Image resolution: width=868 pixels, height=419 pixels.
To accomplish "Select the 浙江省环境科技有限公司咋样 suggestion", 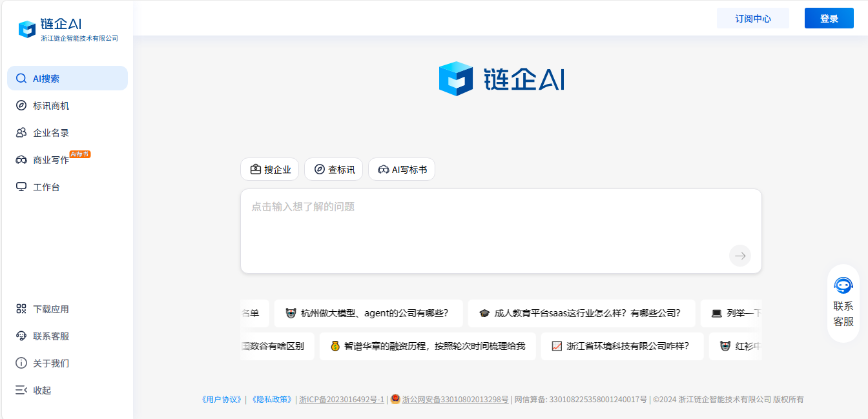I will click(623, 346).
